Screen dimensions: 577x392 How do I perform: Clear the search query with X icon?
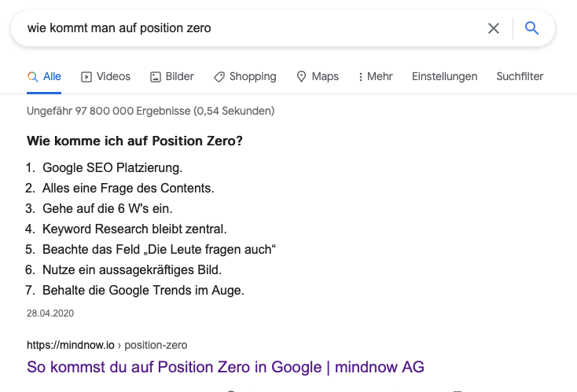[494, 28]
